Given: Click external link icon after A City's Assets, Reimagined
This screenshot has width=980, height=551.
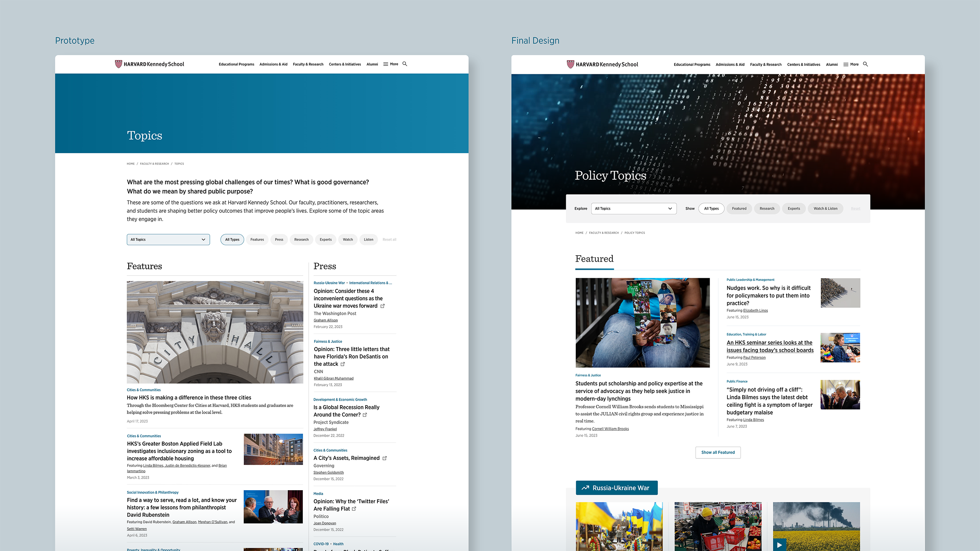Looking at the screenshot, I should point(385,458).
